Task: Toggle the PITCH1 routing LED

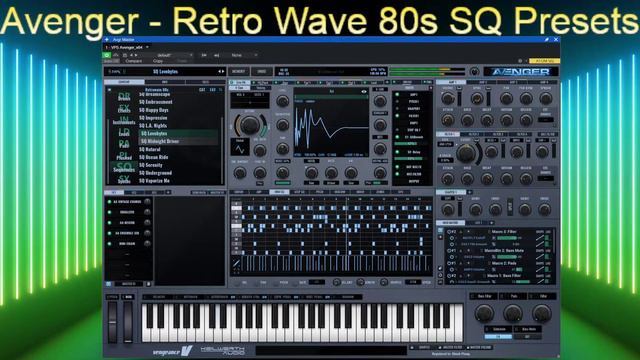Action: (397, 102)
